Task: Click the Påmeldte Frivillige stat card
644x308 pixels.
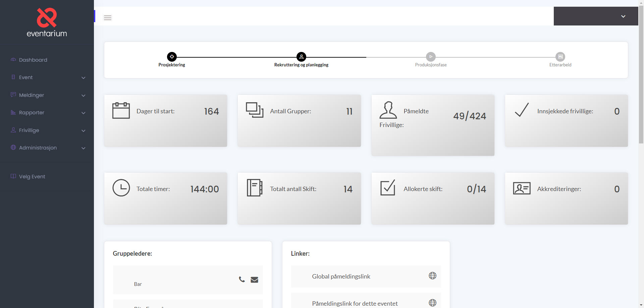Action: tap(433, 125)
